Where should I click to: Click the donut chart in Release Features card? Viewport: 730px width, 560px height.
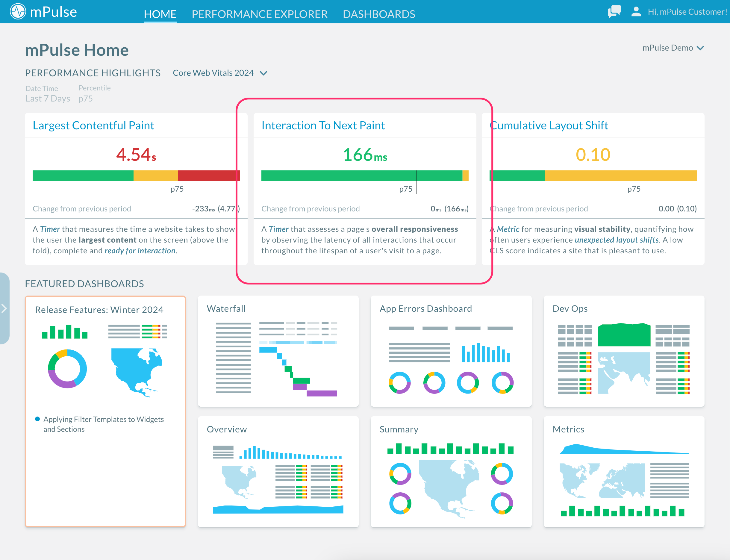67,369
